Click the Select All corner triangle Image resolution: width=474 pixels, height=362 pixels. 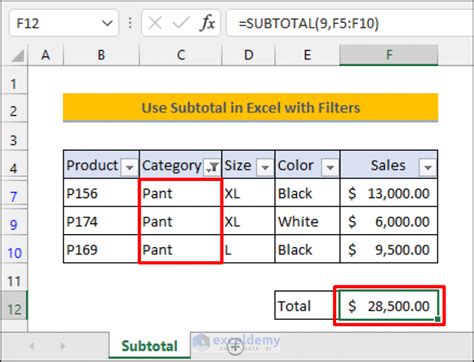[18, 56]
